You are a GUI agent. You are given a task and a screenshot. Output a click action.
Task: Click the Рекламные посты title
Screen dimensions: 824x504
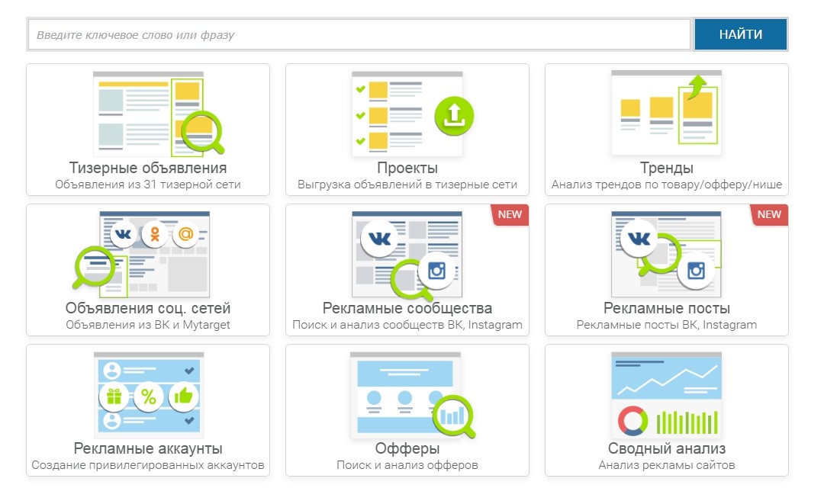coord(666,308)
